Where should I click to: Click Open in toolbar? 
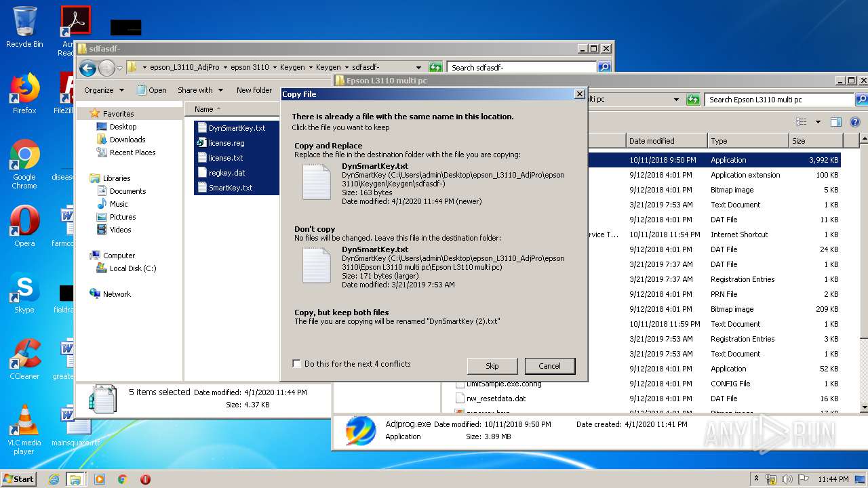pyautogui.click(x=152, y=90)
